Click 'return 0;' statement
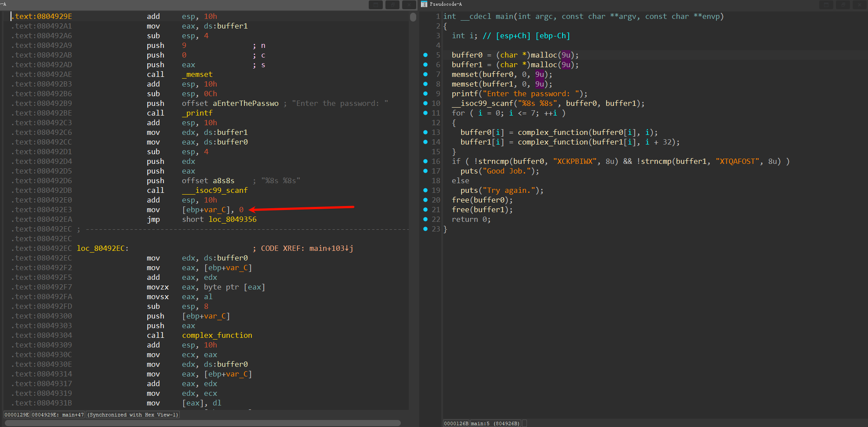The height and width of the screenshot is (427, 868). click(x=472, y=219)
